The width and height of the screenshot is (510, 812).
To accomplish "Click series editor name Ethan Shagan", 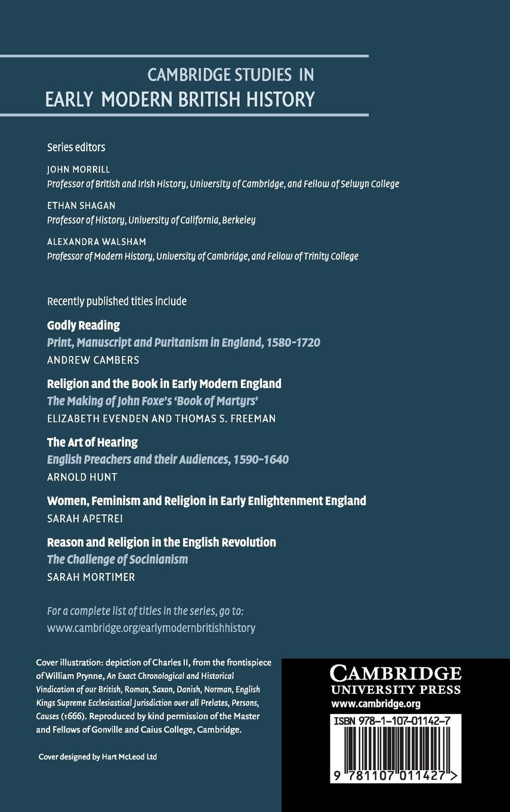I will (x=81, y=205).
